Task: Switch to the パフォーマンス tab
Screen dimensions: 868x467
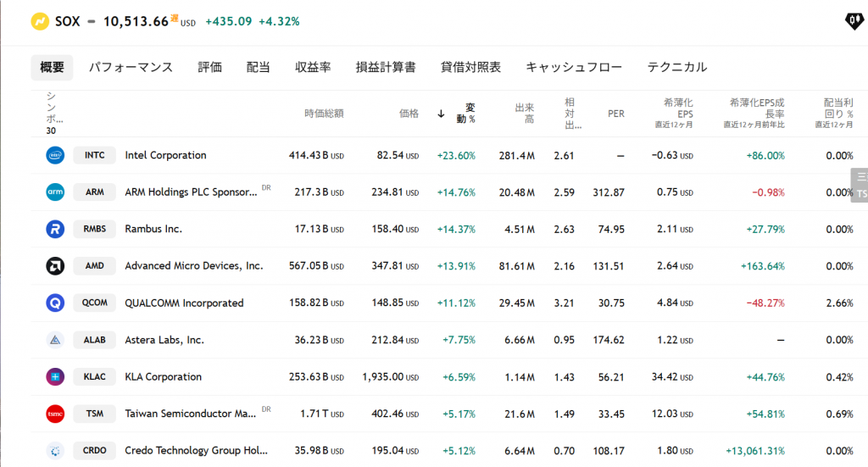Action: 131,67
